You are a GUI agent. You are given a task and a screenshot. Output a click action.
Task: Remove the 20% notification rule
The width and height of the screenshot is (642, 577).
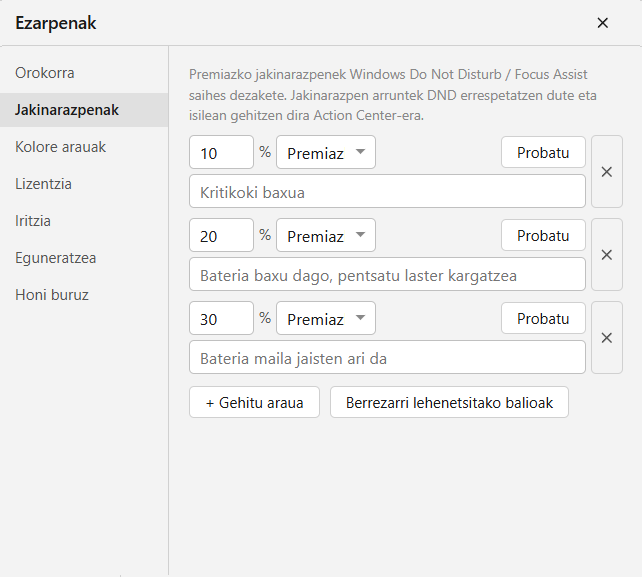pyautogui.click(x=607, y=255)
